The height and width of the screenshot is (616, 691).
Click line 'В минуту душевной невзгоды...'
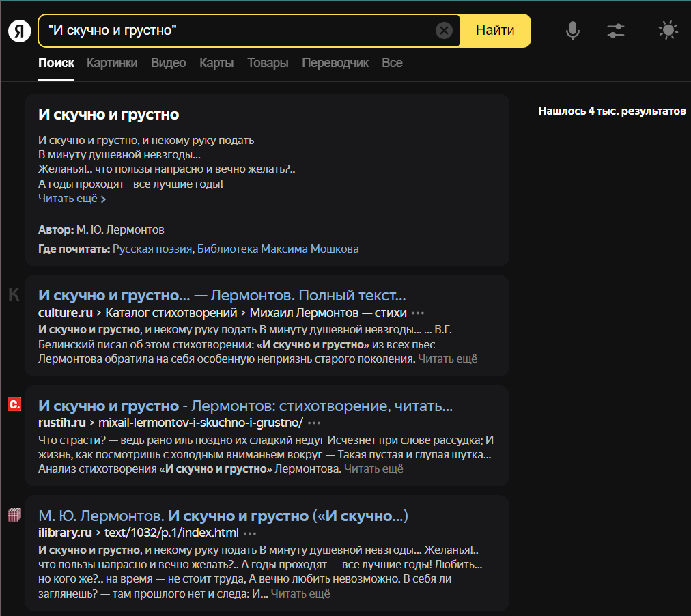[119, 155]
